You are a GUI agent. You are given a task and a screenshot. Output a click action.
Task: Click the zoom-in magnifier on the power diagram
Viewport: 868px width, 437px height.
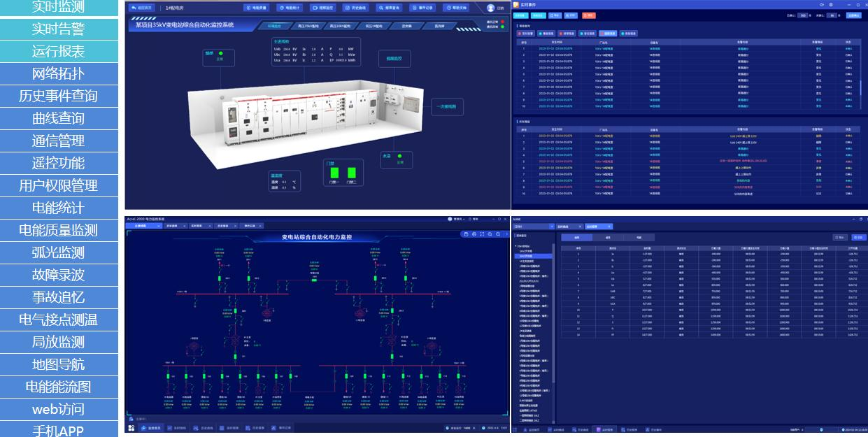(490, 234)
